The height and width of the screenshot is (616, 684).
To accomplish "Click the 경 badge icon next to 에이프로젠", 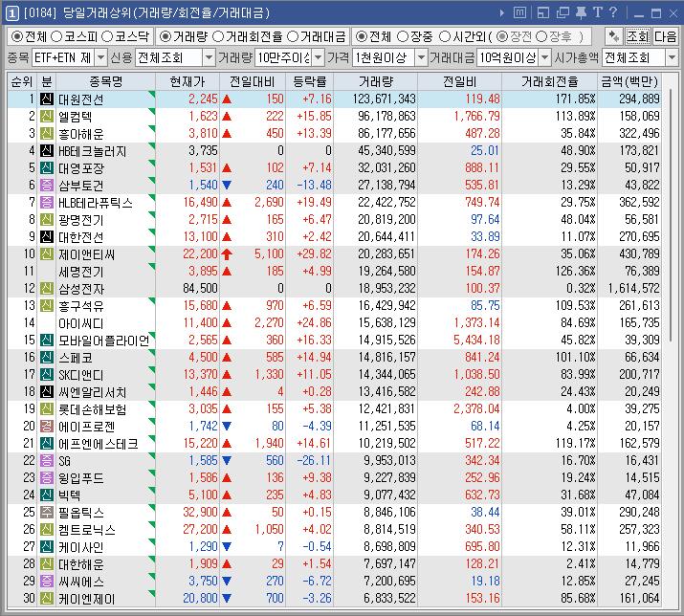I will 47,426.
